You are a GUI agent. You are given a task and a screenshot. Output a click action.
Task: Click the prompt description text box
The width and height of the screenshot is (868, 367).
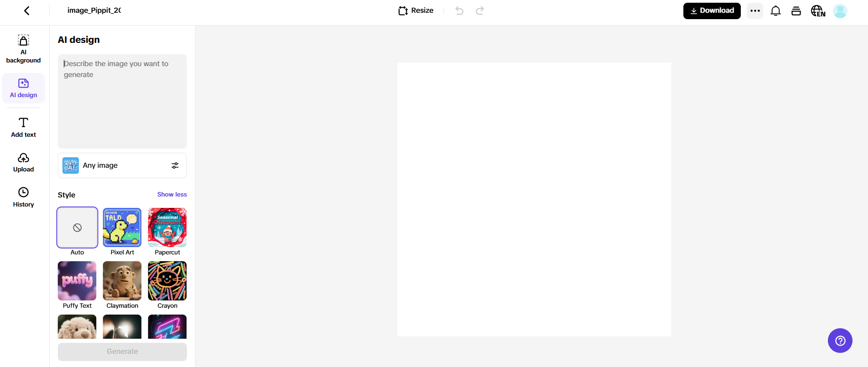[x=122, y=101]
